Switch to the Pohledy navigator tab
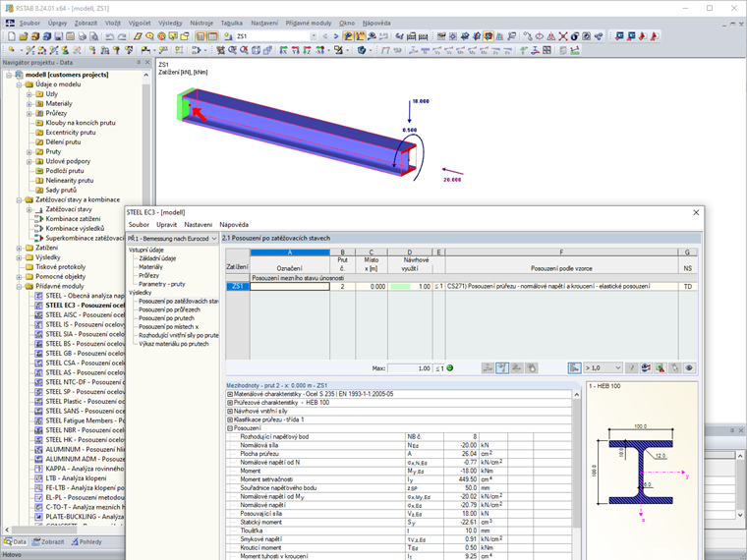The width and height of the screenshot is (747, 560). tap(86, 542)
